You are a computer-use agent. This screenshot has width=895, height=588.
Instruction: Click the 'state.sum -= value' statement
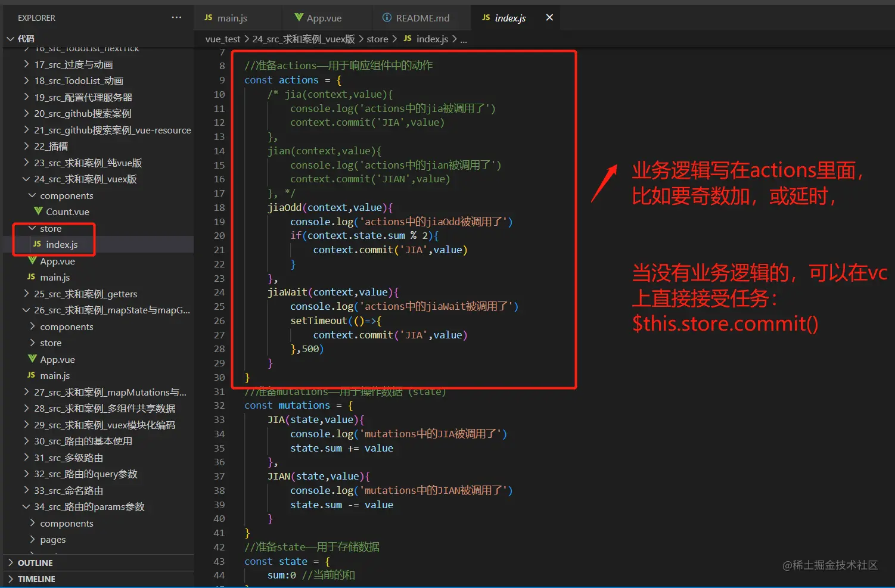(x=341, y=505)
